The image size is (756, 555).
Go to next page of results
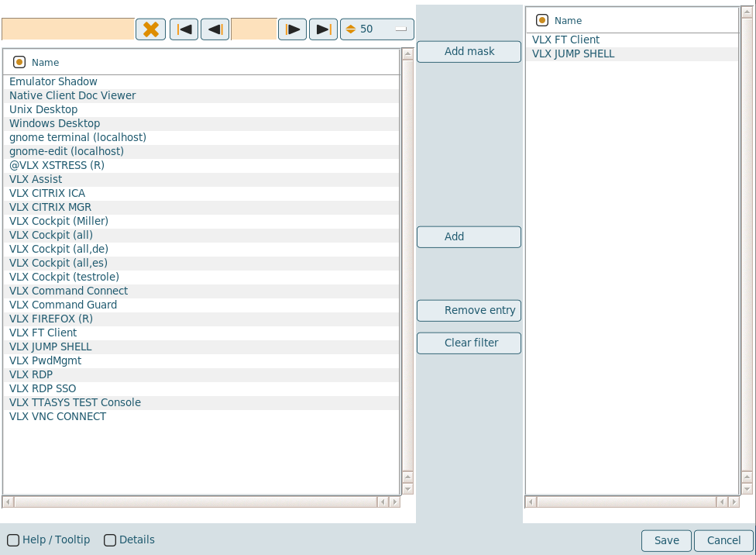(x=292, y=29)
